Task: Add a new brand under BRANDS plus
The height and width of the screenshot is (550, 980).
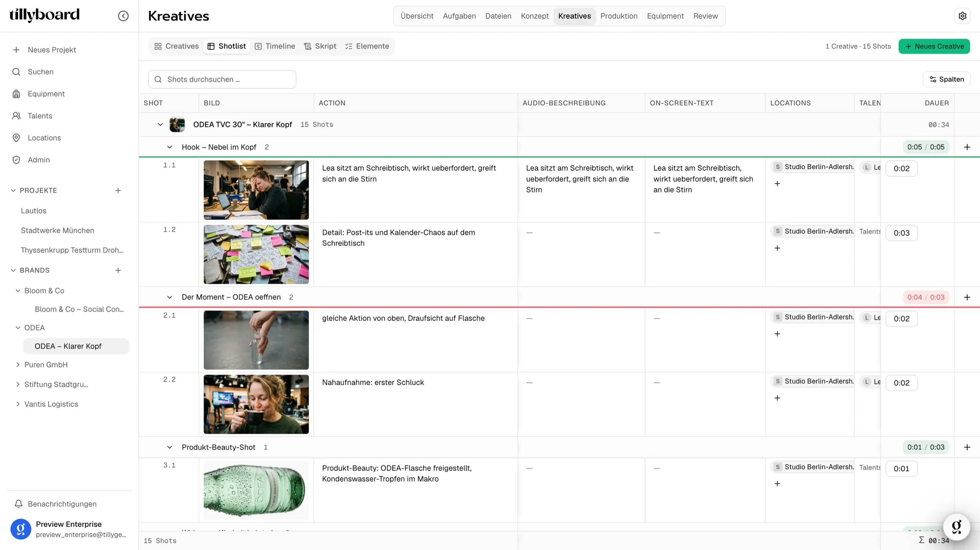Action: pos(118,270)
